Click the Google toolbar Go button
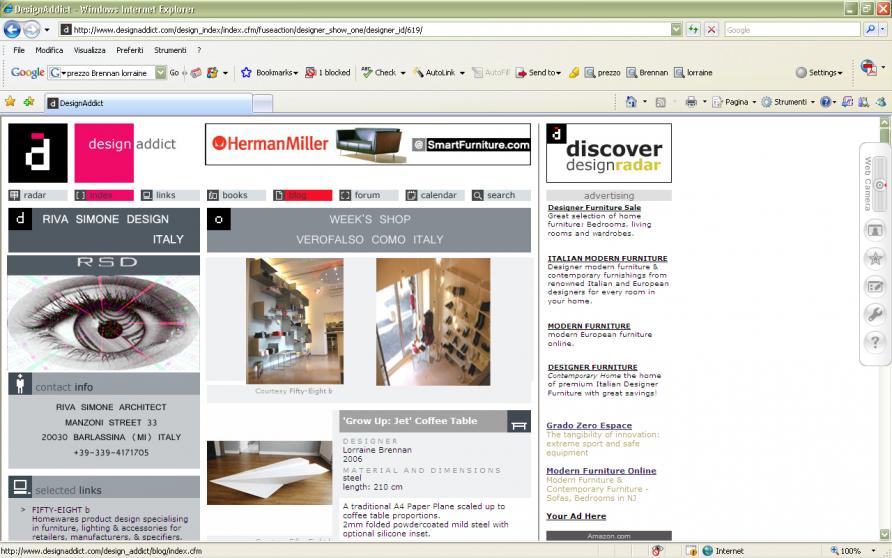Screen dimensions: 892x558 [x=174, y=72]
